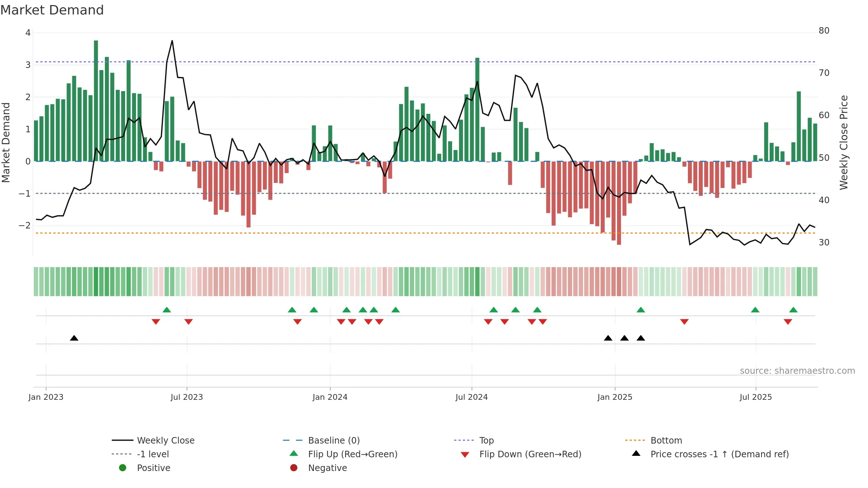Viewport: 868px width, 488px height.
Task: Click the source: sharemaestro.com text
Action: 797,371
